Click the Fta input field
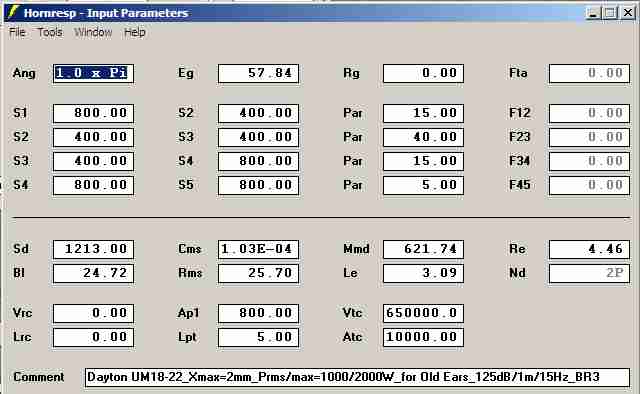This screenshot has width=640, height=394. pyautogui.click(x=589, y=73)
